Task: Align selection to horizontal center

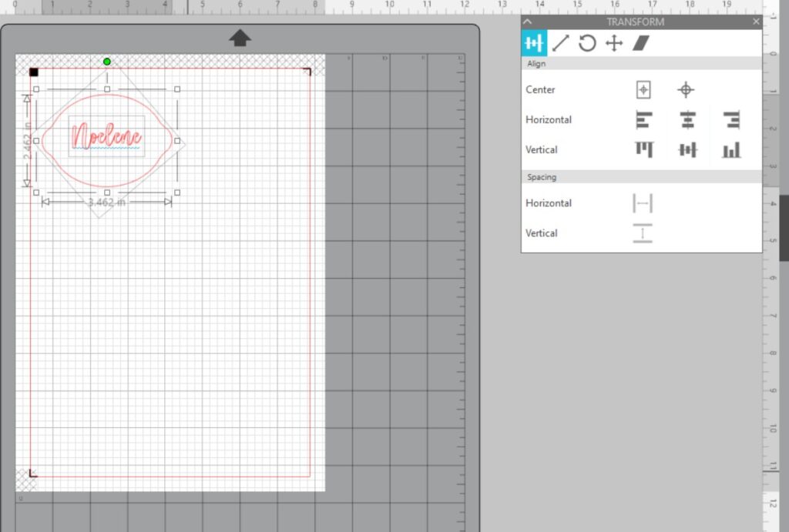Action: pos(687,120)
